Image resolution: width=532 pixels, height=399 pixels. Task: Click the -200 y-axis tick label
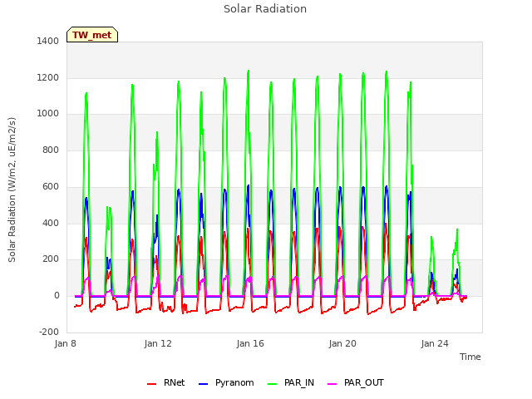pos(49,332)
